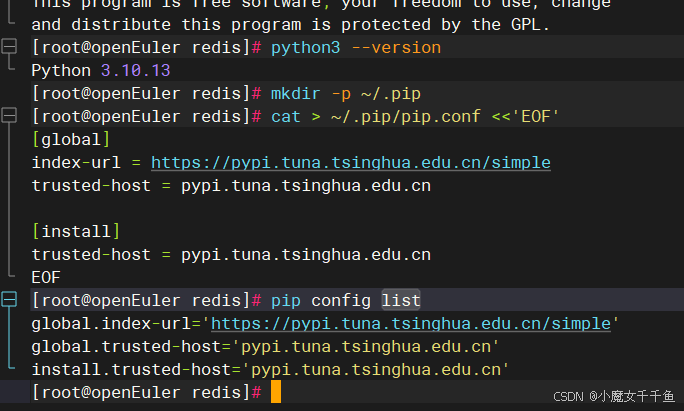Click the '[global]' section header
684x411 pixels.
click(x=71, y=140)
